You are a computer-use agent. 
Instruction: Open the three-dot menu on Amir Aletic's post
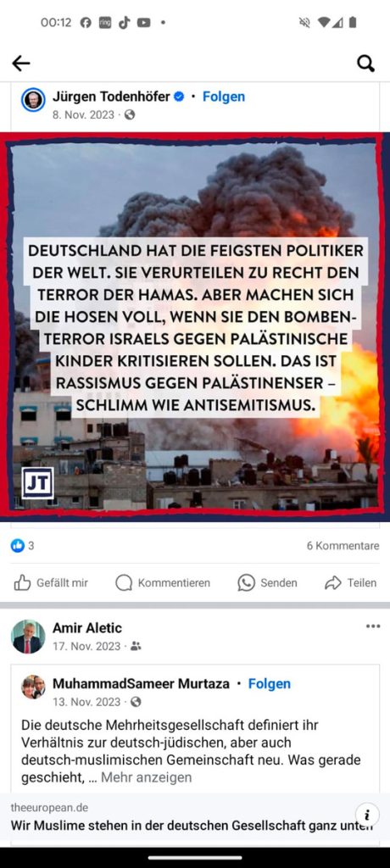[373, 626]
